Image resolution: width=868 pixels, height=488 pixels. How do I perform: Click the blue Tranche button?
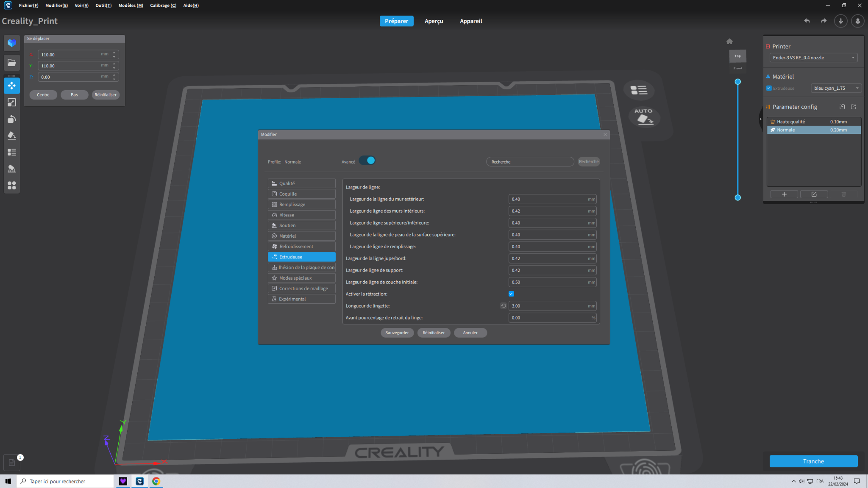(x=813, y=461)
